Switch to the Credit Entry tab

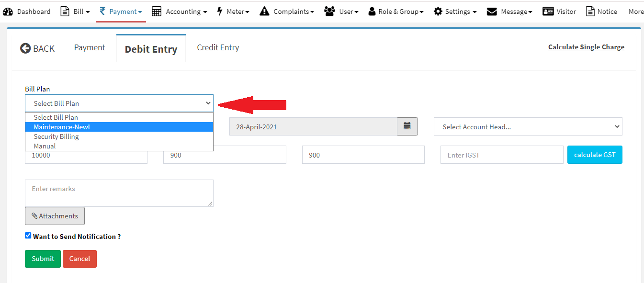218,47
